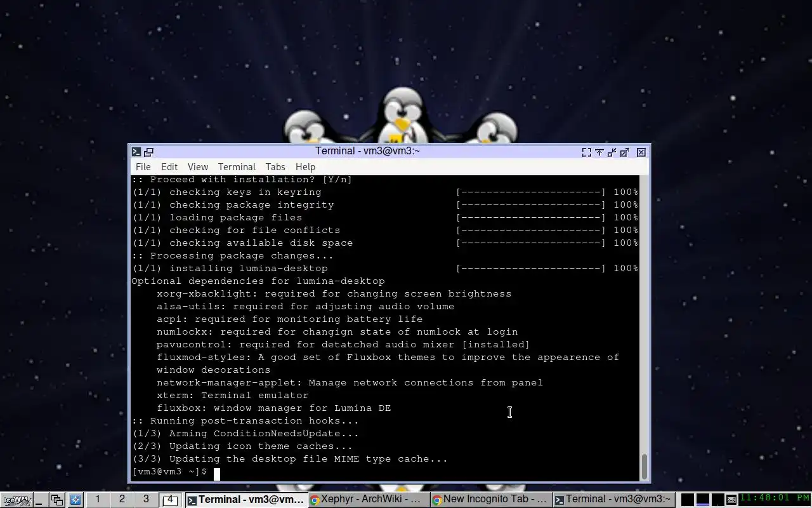Click the mail envelope tray icon
The image size is (812, 508).
(731, 500)
